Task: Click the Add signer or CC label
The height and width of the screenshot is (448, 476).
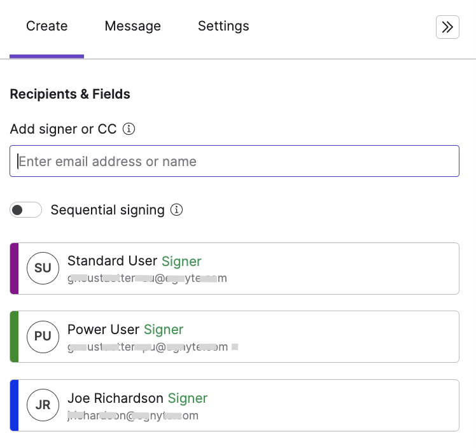Action: tap(64, 129)
